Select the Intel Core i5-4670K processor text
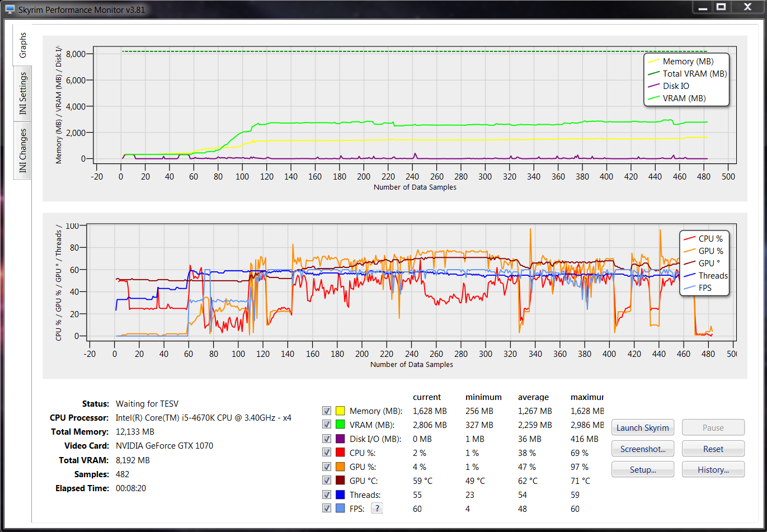 pyautogui.click(x=204, y=418)
